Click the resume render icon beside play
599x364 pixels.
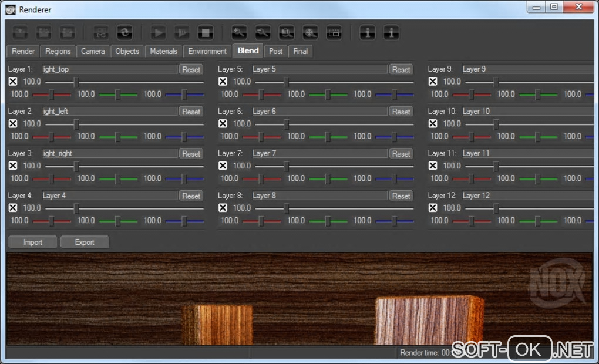182,33
